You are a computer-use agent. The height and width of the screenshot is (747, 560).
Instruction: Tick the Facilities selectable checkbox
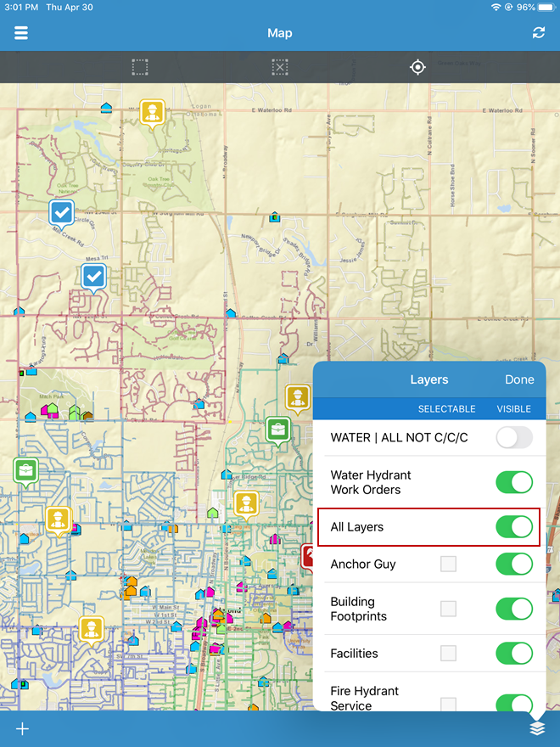tap(448, 654)
